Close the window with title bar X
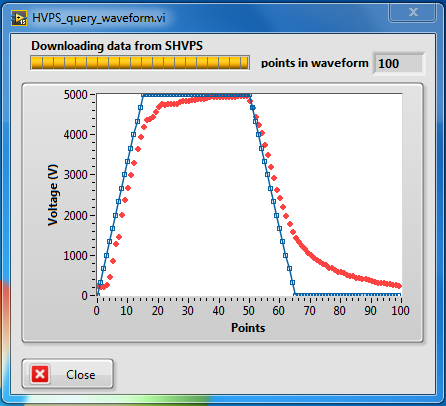 413,13
